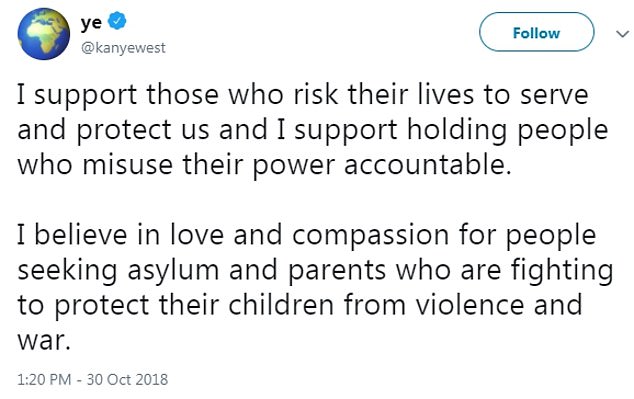The width and height of the screenshot is (634, 399).
Task: Click the line "who misuse their power accountable"
Action: pyautogui.click(x=264, y=166)
